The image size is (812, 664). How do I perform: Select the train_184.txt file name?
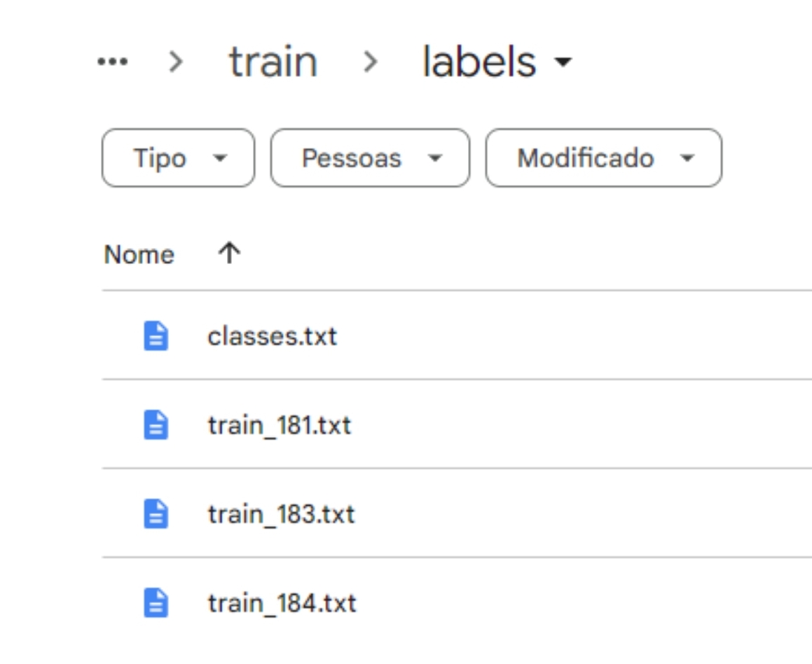coord(282,604)
